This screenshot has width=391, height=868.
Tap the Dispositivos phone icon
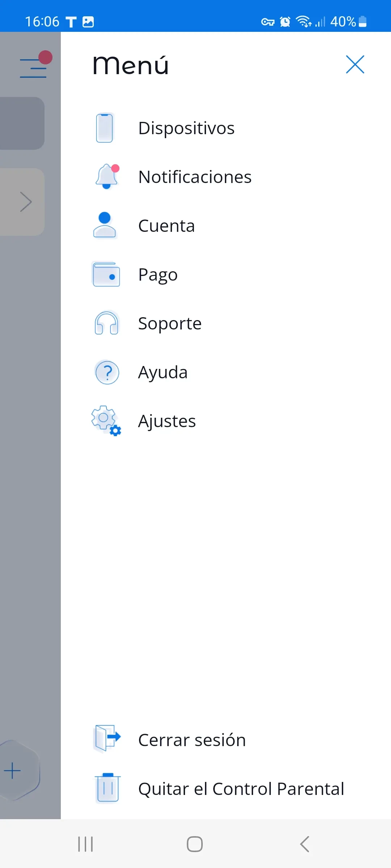105,128
